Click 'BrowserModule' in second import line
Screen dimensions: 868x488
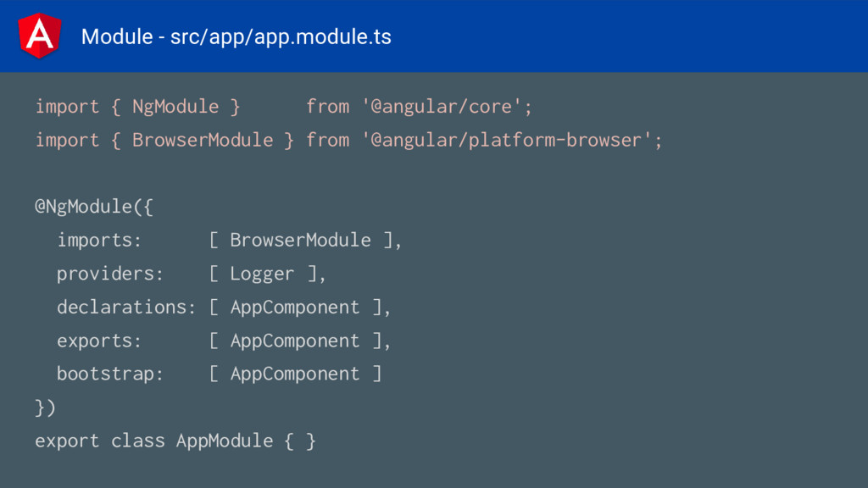tap(203, 140)
